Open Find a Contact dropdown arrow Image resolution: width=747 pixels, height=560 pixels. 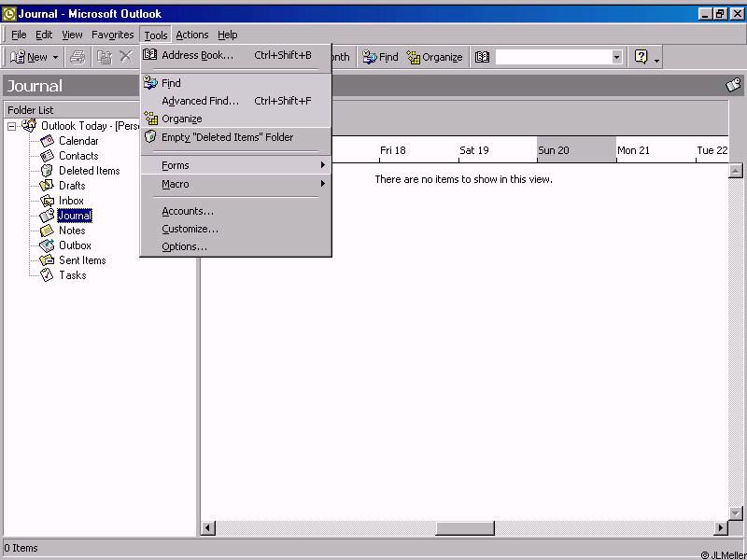(x=617, y=58)
